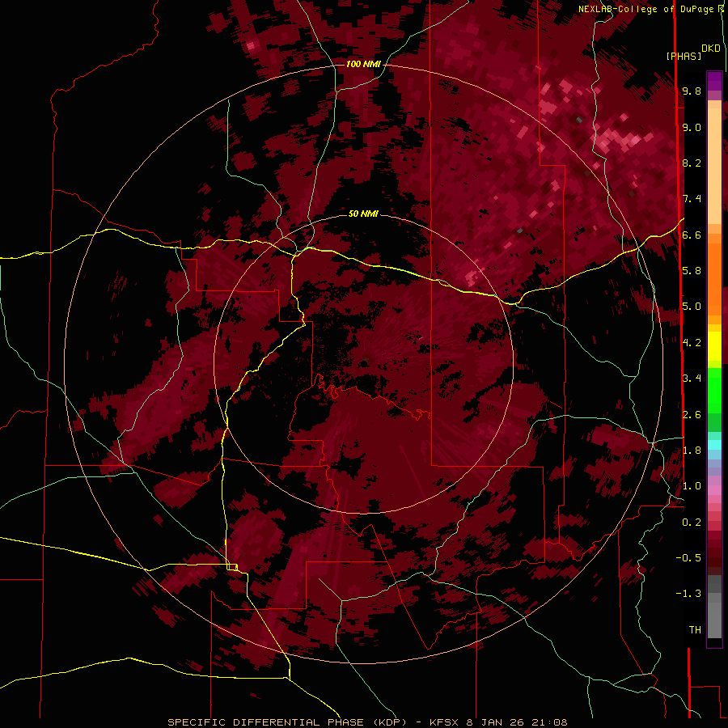Image resolution: width=728 pixels, height=728 pixels.
Task: Click the -1.3 value on the color scale
Action: [x=688, y=594]
